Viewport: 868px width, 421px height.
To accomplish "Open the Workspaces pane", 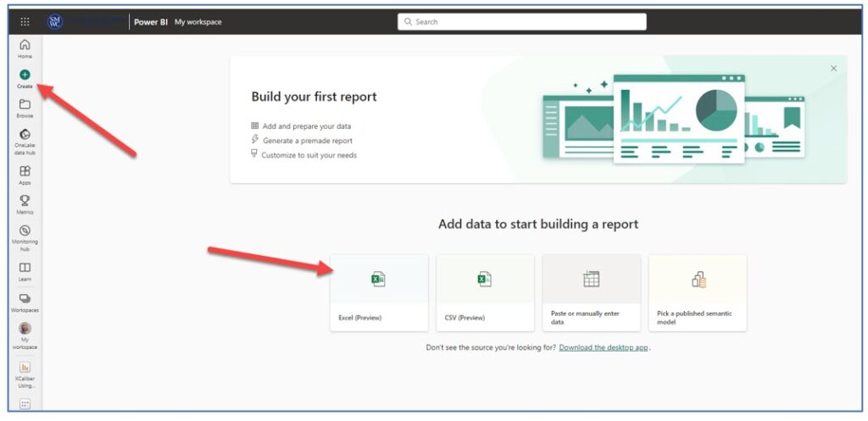I will click(x=25, y=302).
